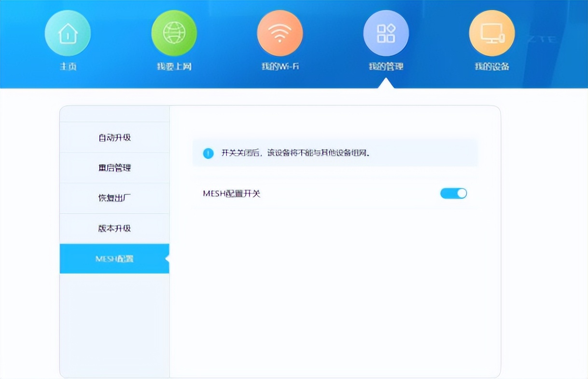Click the home icon for 主页
This screenshot has width=588, height=379.
pyautogui.click(x=68, y=32)
